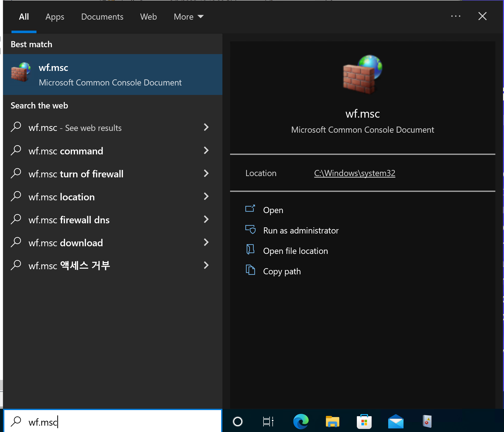Open the Mail app on the taskbar
The width and height of the screenshot is (504, 432).
click(396, 422)
